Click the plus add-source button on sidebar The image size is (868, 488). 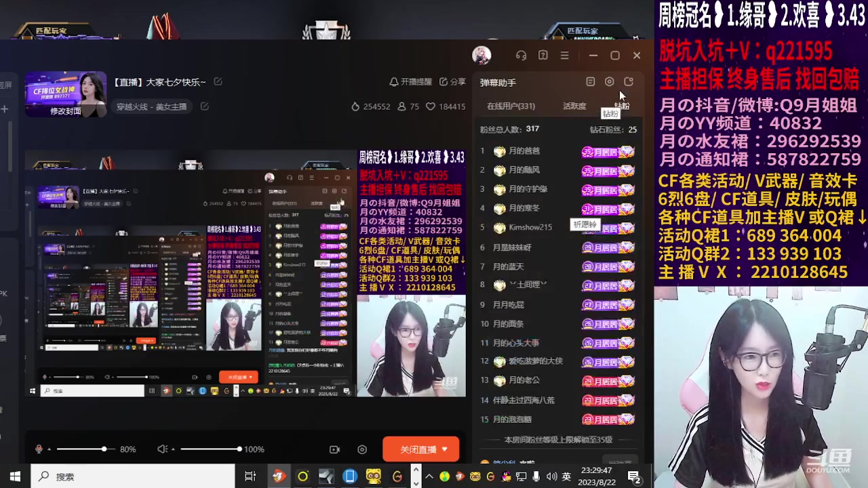[4, 108]
